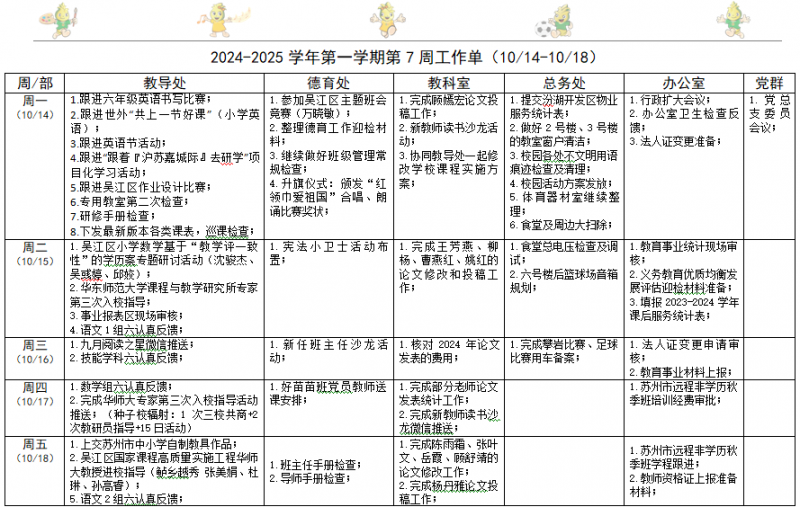The image size is (800, 507).
Task: Click the "周一 (10/14)" row label
Action: [x=35, y=107]
